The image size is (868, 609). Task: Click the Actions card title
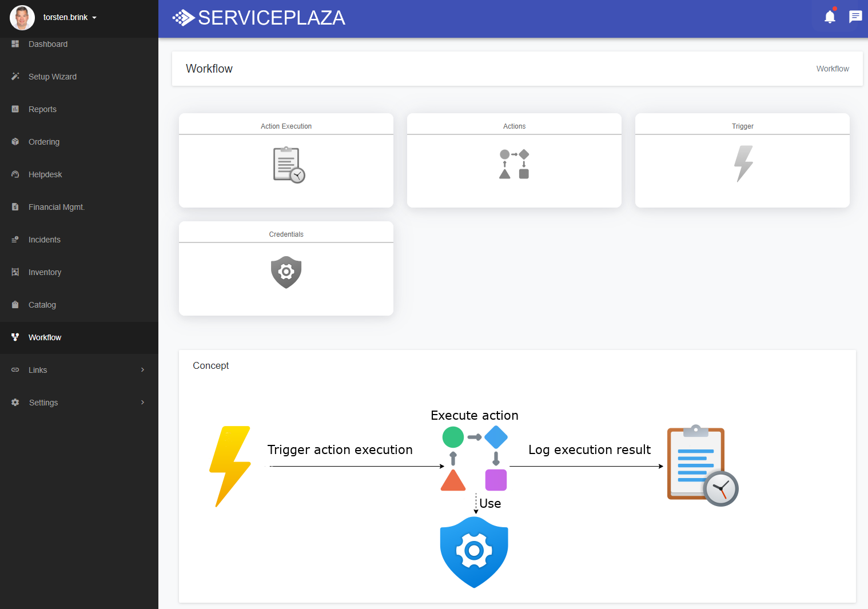point(514,126)
